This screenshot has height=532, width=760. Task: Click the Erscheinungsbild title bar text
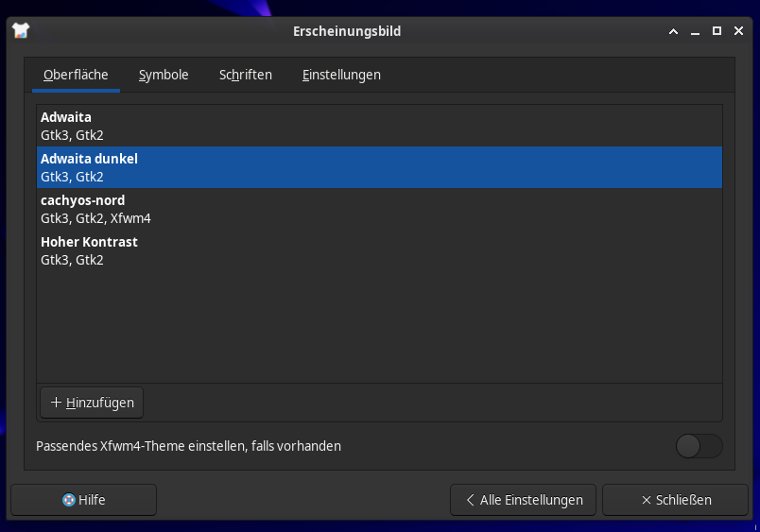point(347,31)
